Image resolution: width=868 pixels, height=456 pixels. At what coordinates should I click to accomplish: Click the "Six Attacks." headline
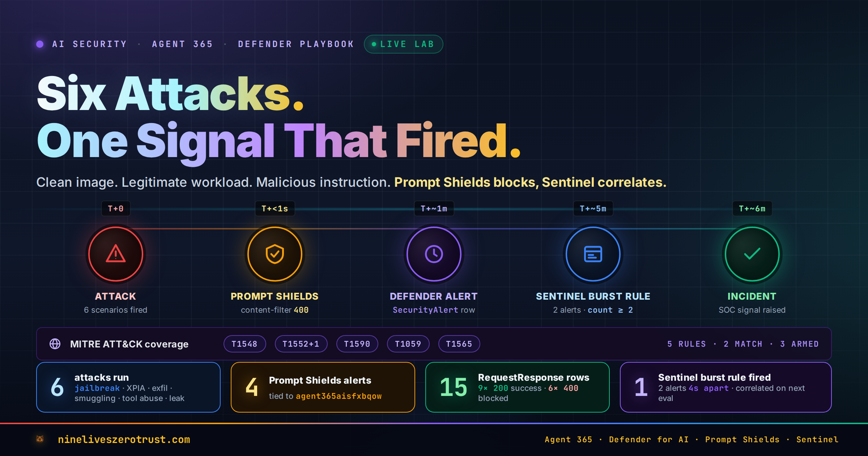tap(170, 93)
